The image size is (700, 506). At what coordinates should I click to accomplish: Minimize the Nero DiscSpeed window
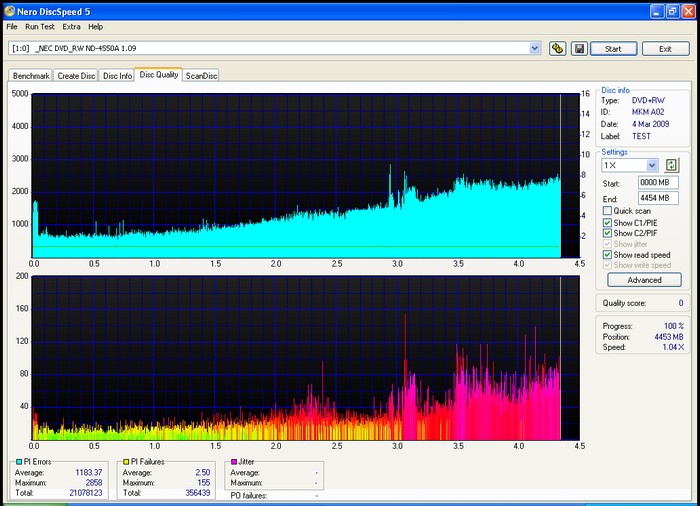656,11
